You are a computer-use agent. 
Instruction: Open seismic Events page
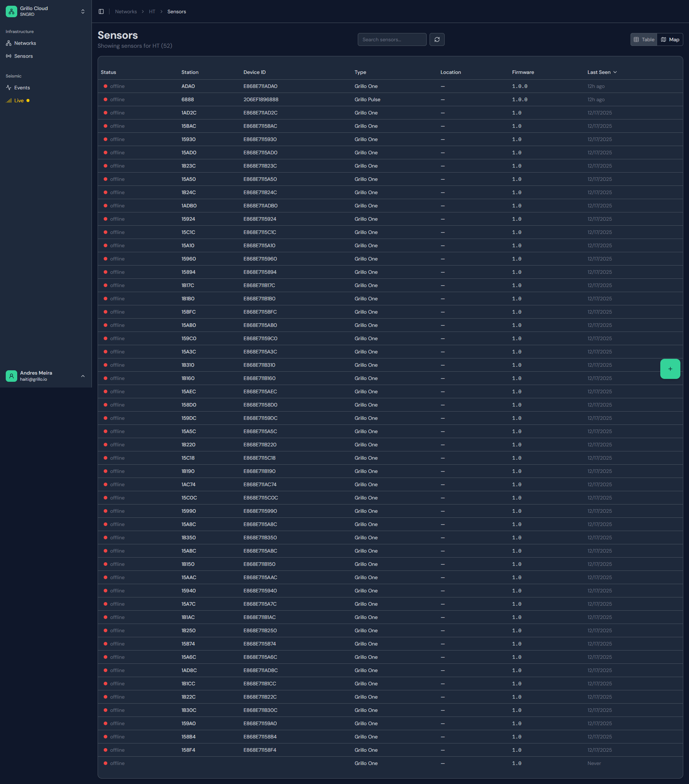click(x=22, y=88)
